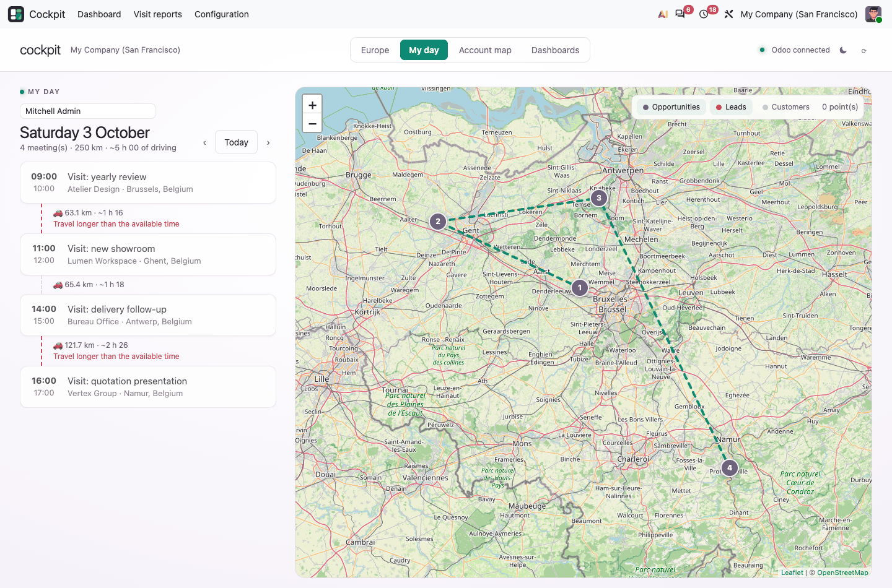The width and height of the screenshot is (892, 588).
Task: Open the Configuration menu
Action: click(x=222, y=14)
